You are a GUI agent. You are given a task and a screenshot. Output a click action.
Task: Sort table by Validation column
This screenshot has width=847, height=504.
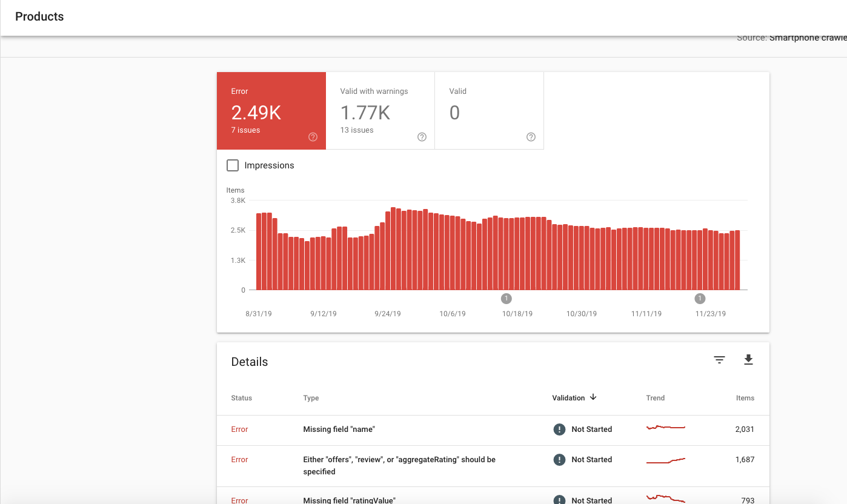point(568,398)
